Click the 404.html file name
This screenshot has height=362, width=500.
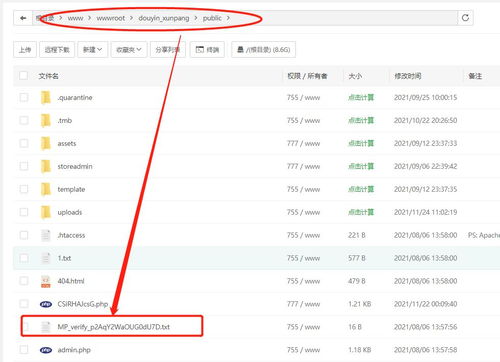click(71, 281)
